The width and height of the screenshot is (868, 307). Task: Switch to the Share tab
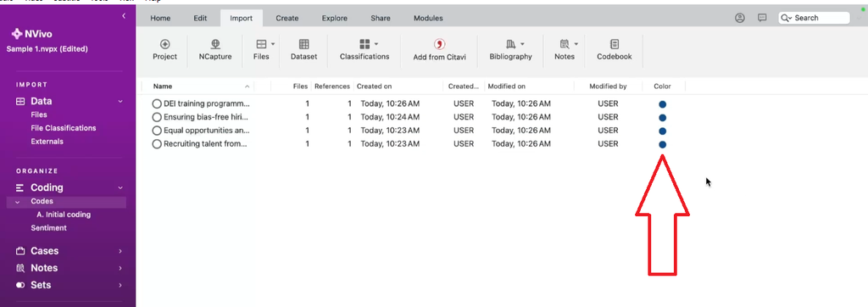381,19
